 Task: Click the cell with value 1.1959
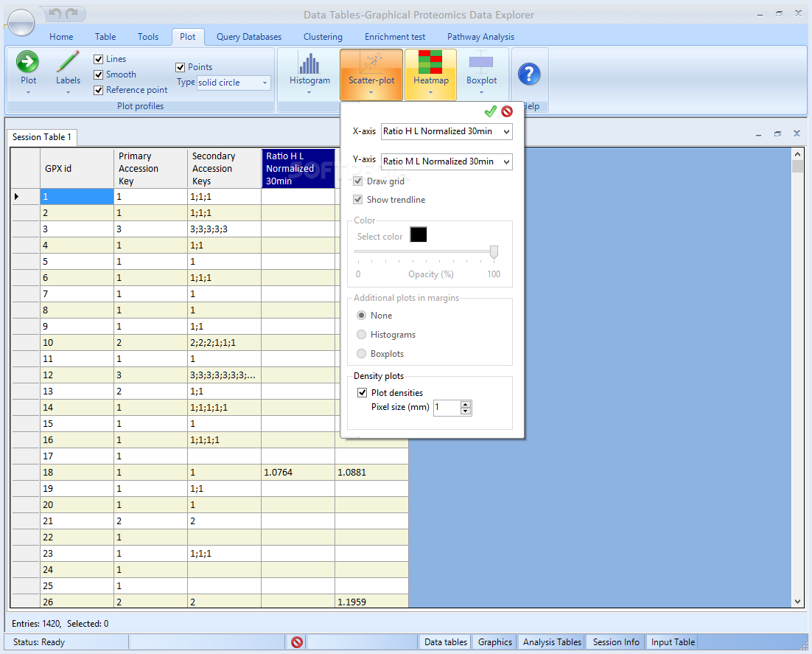click(372, 602)
